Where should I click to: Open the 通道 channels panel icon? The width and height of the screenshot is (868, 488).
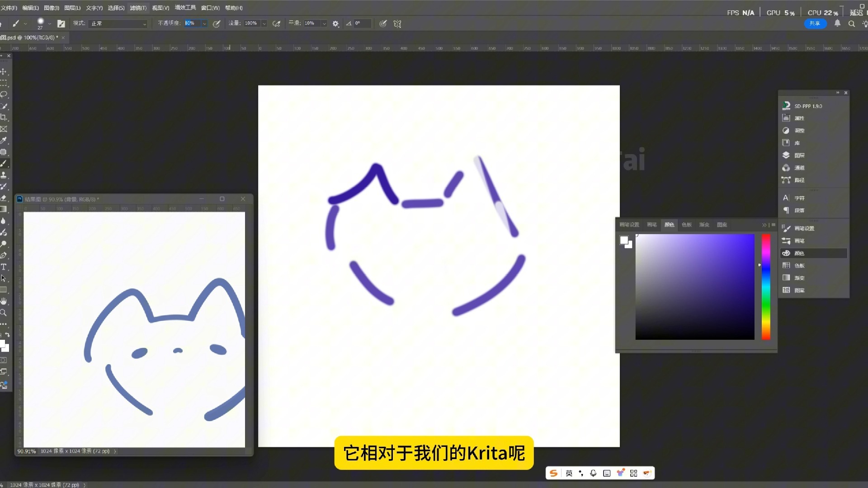[x=786, y=168]
